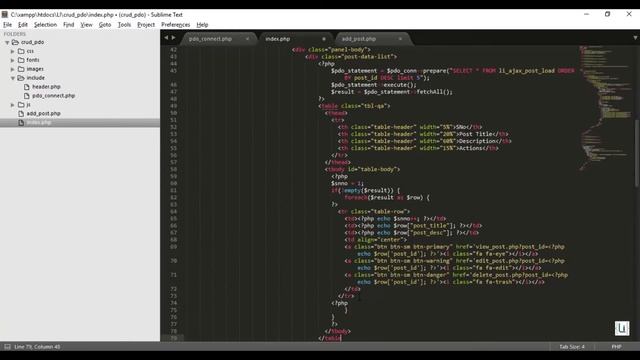Open the Tools menu
Screen dimensions: 640x360
tap(124, 24)
